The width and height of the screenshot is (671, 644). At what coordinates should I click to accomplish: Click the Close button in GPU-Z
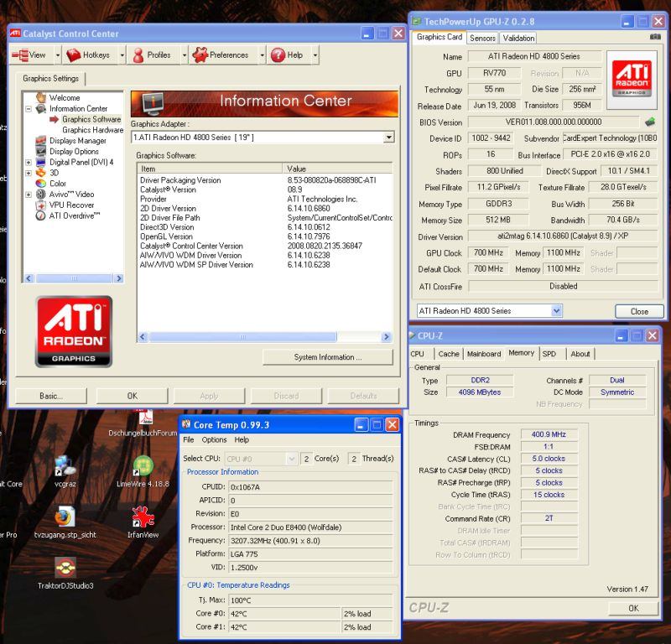(x=639, y=311)
